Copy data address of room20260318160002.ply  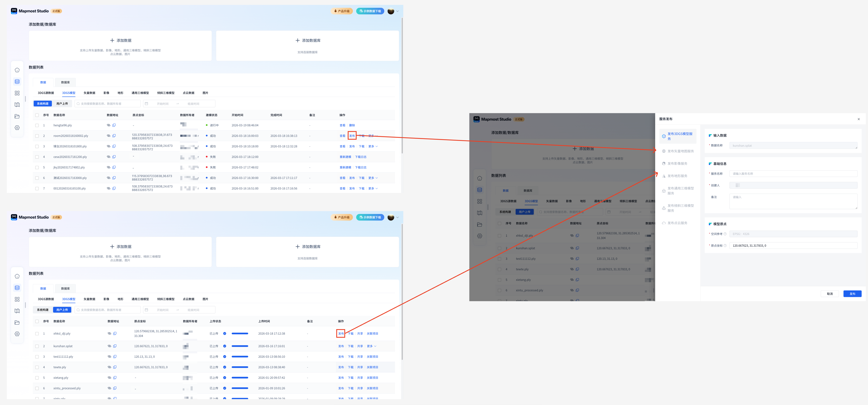114,136
